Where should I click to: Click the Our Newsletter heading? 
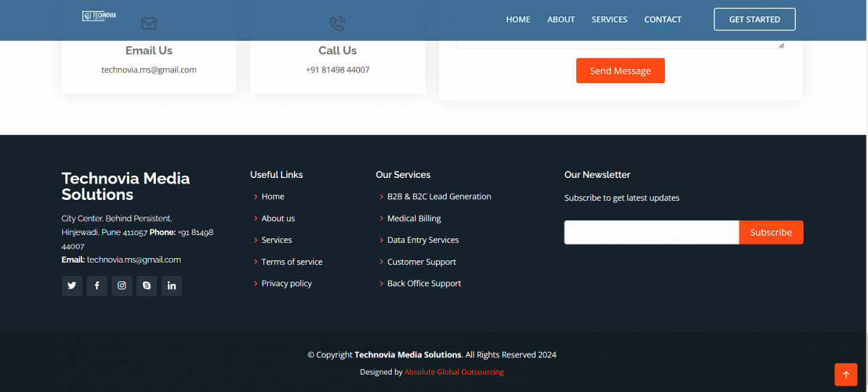pyautogui.click(x=597, y=174)
